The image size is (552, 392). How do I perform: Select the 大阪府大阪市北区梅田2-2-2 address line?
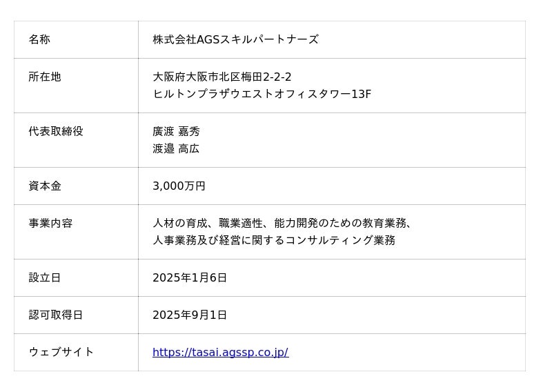[222, 77]
